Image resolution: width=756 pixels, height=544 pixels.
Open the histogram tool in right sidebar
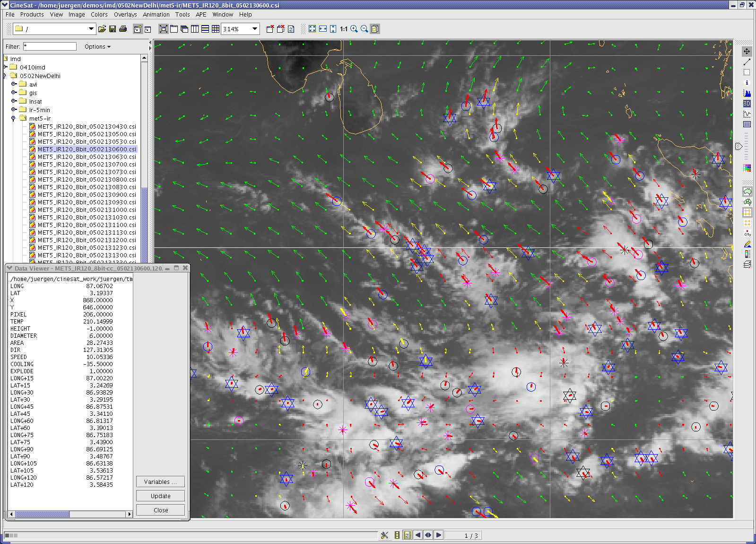(747, 93)
